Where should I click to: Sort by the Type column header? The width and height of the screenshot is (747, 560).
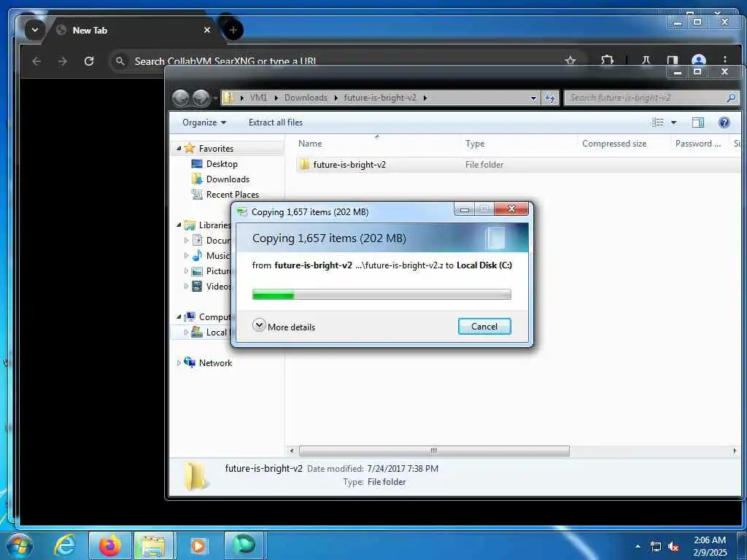475,144
